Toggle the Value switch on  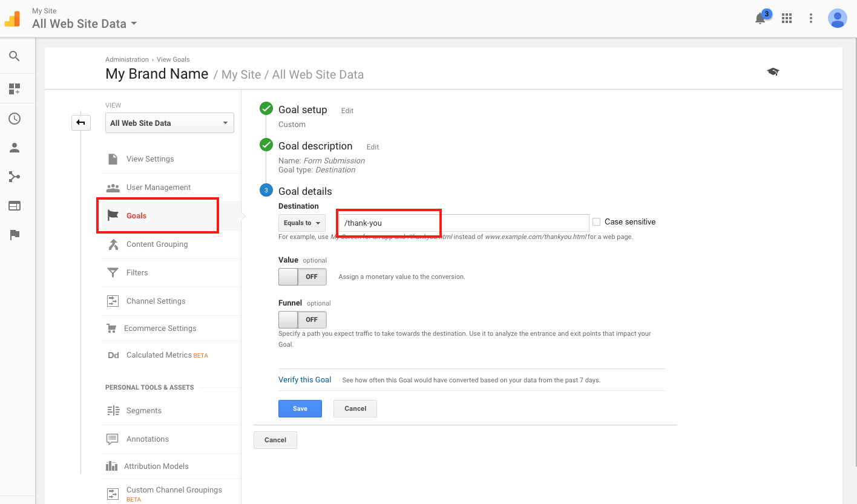[302, 277]
